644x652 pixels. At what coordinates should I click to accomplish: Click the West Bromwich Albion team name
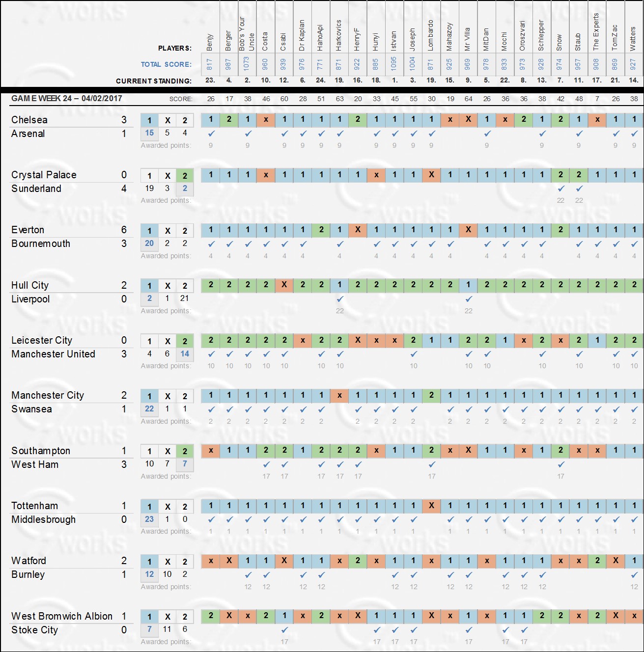(x=62, y=616)
